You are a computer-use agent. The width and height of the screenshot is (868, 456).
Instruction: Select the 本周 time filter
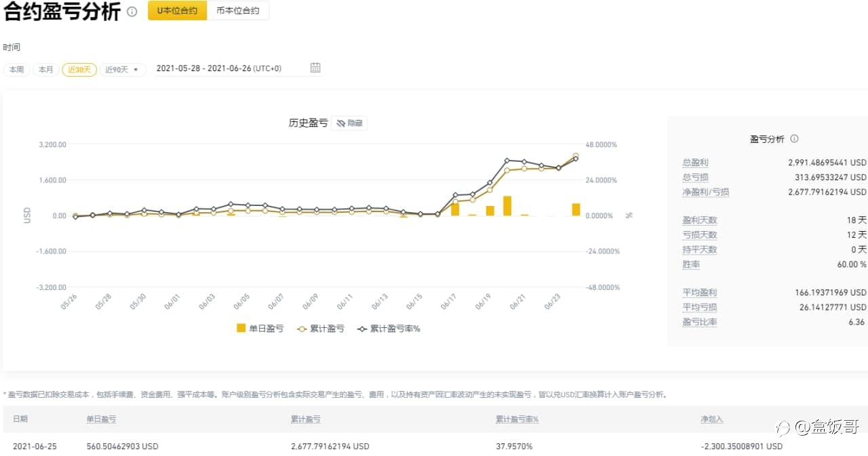16,69
